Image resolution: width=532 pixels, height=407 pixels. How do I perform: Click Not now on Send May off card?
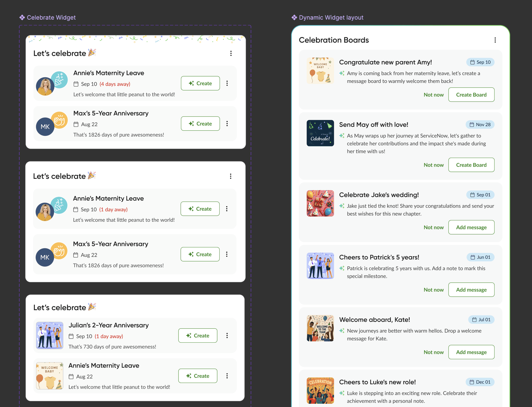pos(433,165)
